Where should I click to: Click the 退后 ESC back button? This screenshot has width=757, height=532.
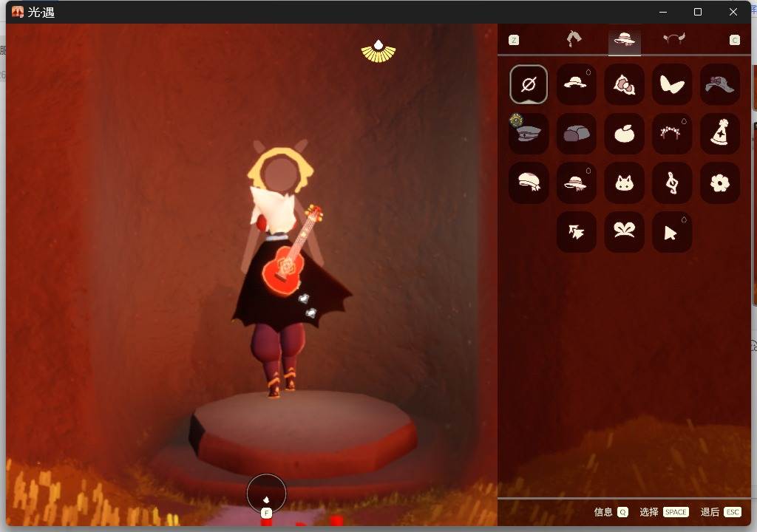[x=721, y=512]
